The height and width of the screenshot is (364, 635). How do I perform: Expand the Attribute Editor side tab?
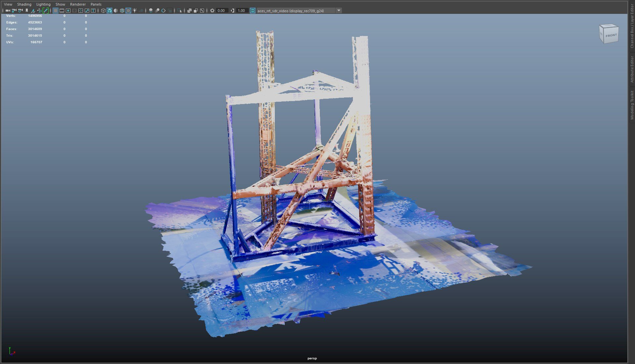coord(632,69)
